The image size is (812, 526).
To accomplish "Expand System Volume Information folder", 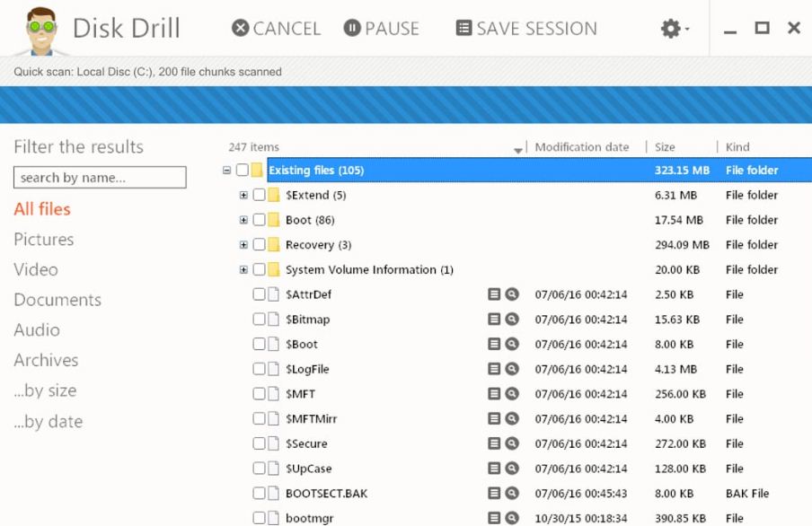I will 243,269.
